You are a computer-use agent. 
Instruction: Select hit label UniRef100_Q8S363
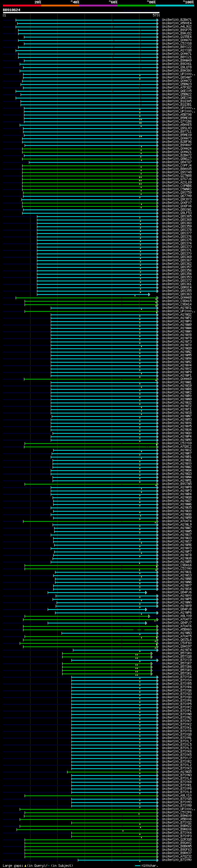tap(176, 294)
